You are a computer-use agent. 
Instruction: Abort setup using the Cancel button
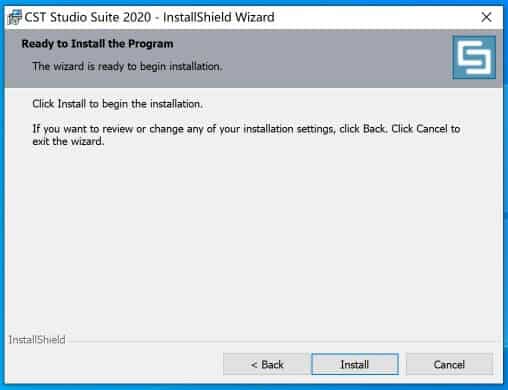(449, 364)
